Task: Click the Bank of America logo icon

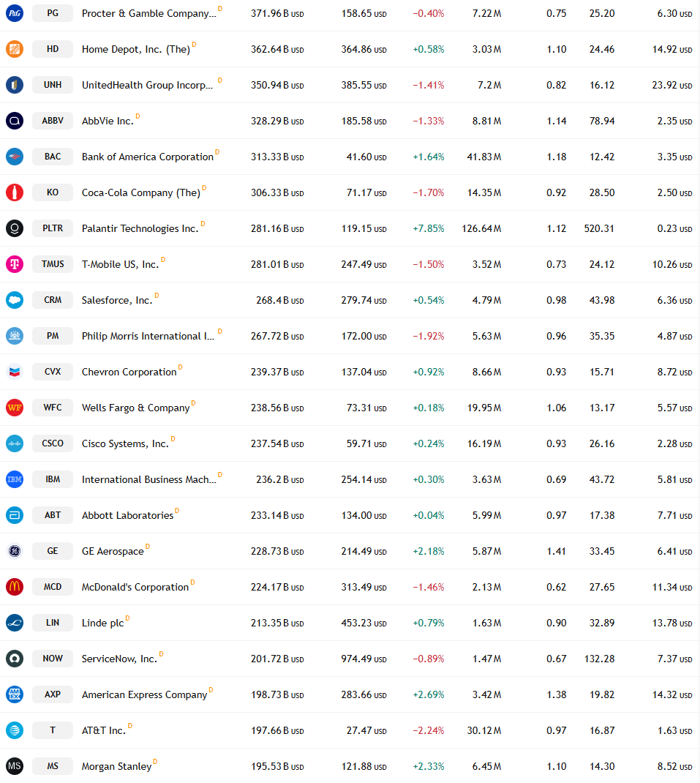Action: click(15, 157)
